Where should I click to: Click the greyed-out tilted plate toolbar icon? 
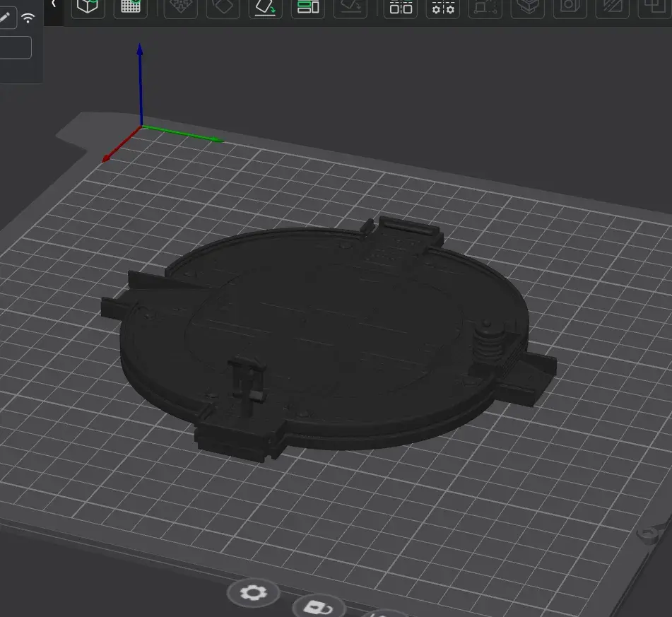tap(350, 6)
